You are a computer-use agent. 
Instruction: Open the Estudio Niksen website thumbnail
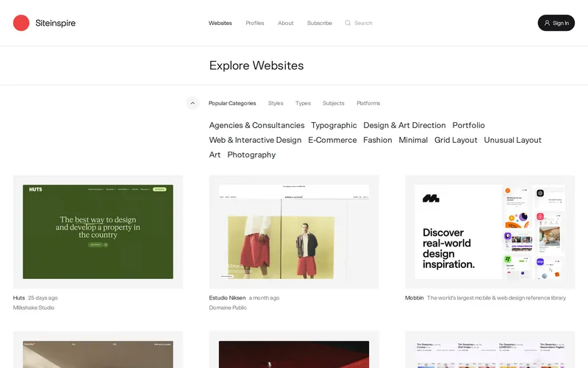[x=294, y=232]
